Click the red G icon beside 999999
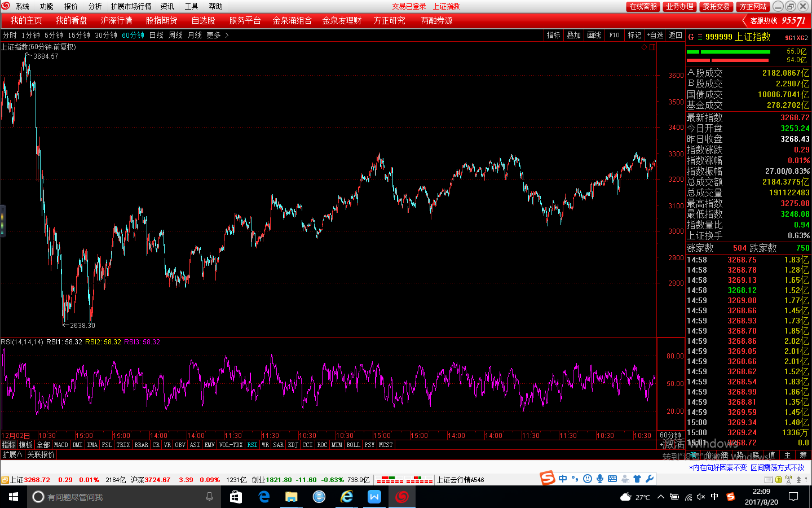Viewport: 812px width, 508px height. click(691, 37)
